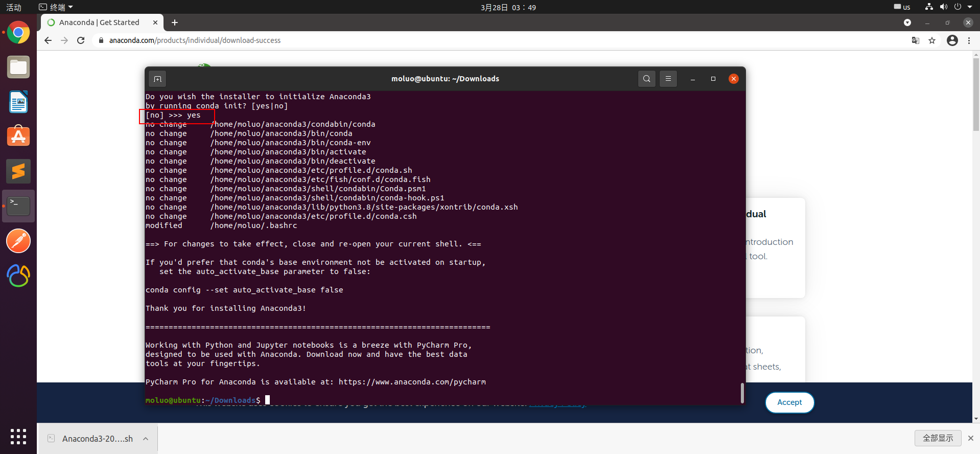Screen dimensions: 980x454
Task: Open Postman from the dock
Action: click(x=18, y=241)
